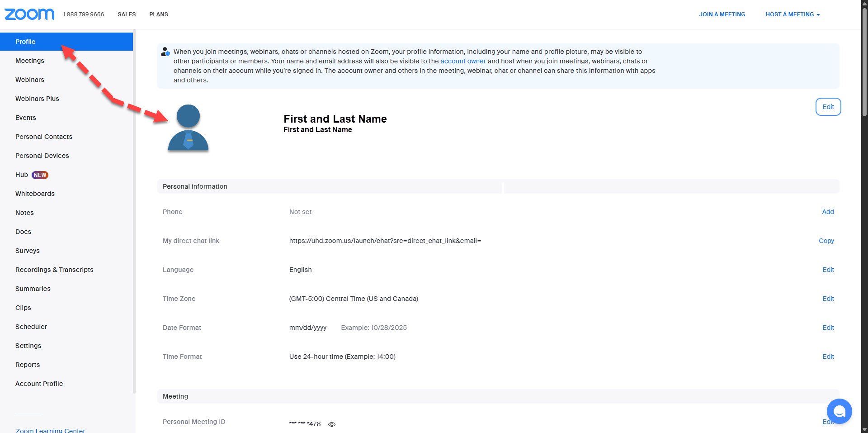Click the page's vertical scrollbar
Screen dimensions: 868x433
[864, 63]
